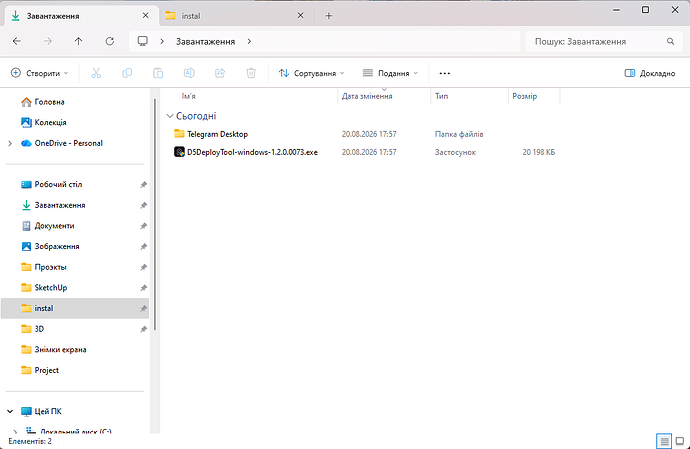This screenshot has width=690, height=449.
Task: Click Папка файлів type cell
Action: tap(459, 134)
